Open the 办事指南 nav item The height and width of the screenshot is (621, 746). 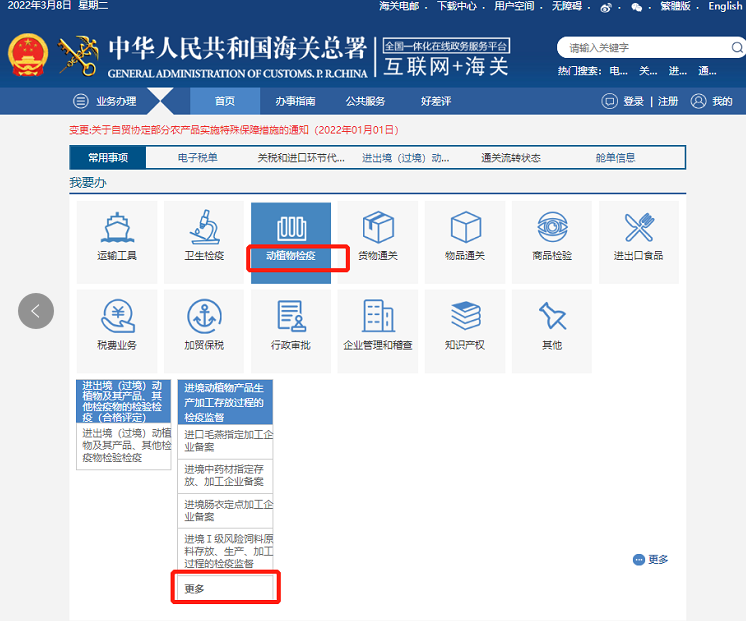[295, 101]
